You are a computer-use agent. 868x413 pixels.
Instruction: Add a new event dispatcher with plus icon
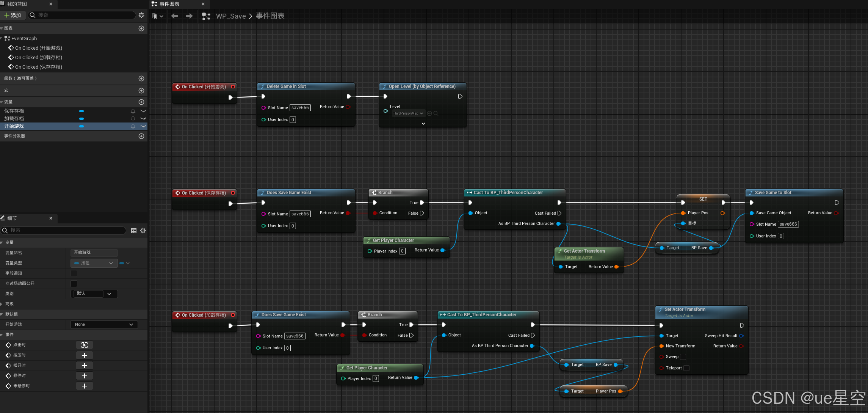pyautogui.click(x=141, y=136)
